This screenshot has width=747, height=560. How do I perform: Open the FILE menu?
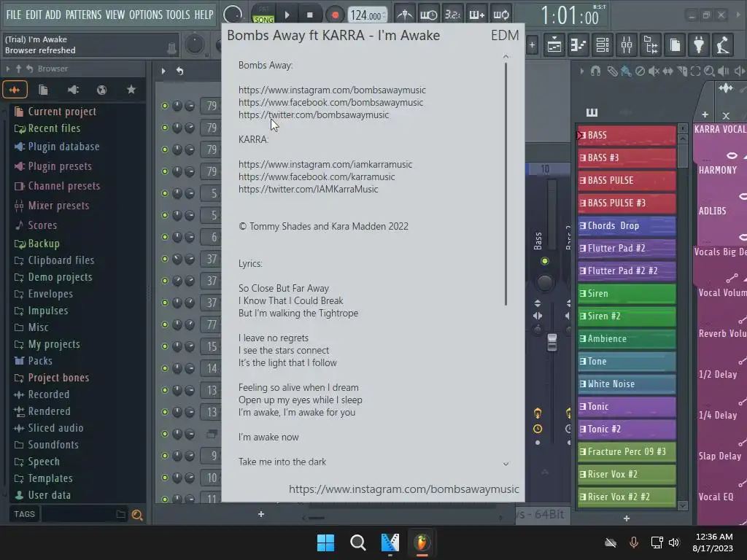(14, 15)
